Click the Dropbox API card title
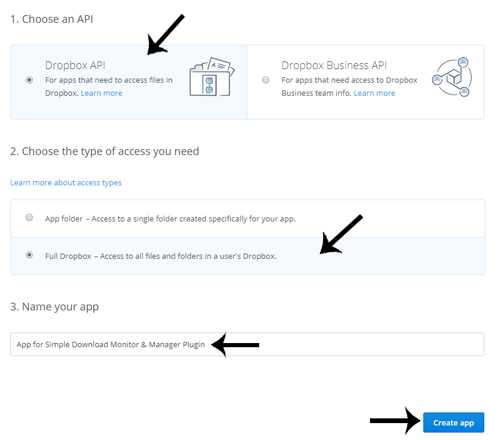 click(x=75, y=65)
